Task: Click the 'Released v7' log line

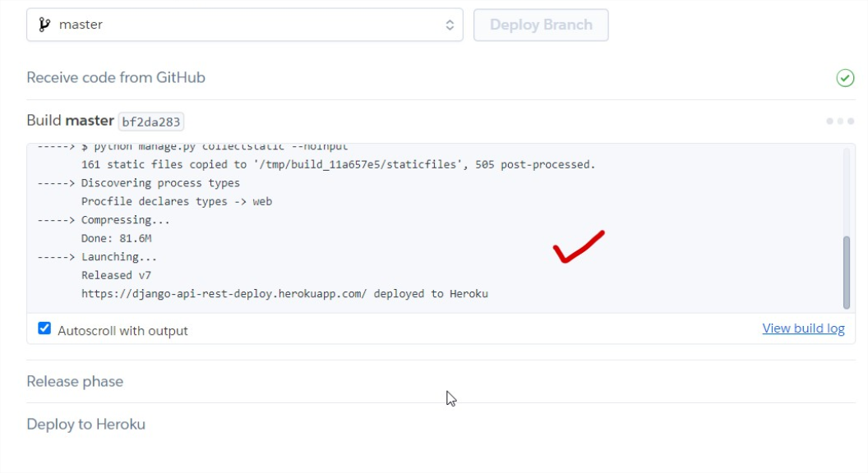Action: (116, 275)
